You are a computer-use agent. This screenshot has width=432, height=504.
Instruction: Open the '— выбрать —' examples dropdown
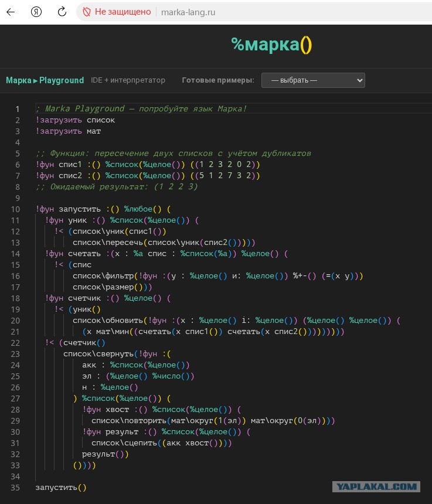click(x=313, y=80)
